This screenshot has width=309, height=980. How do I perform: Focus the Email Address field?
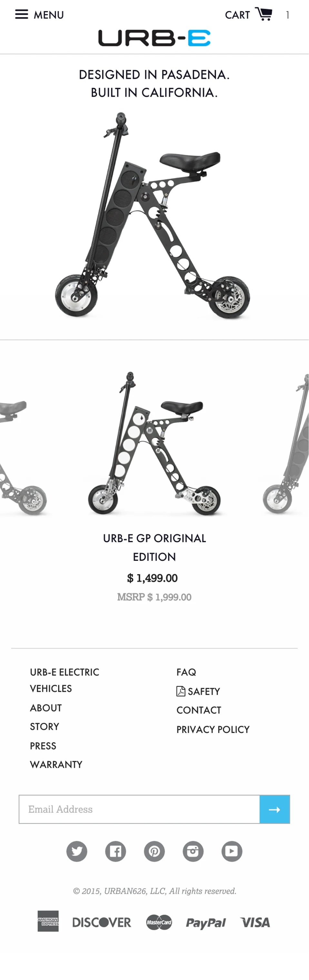click(139, 809)
